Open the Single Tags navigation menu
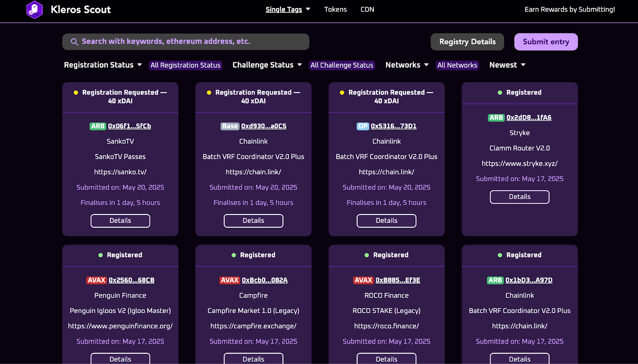This screenshot has height=364, width=638. 287,10
